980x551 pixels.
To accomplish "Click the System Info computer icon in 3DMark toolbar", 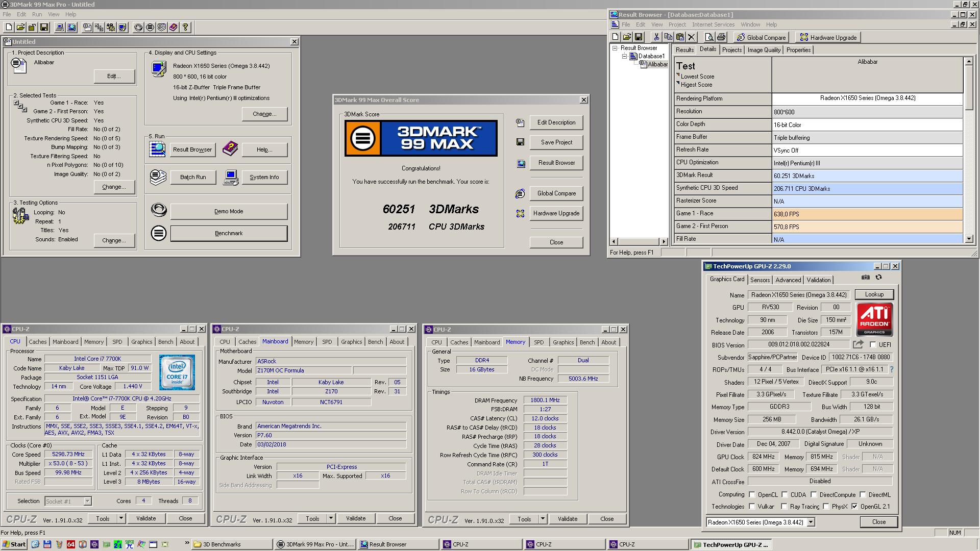I will (x=60, y=27).
